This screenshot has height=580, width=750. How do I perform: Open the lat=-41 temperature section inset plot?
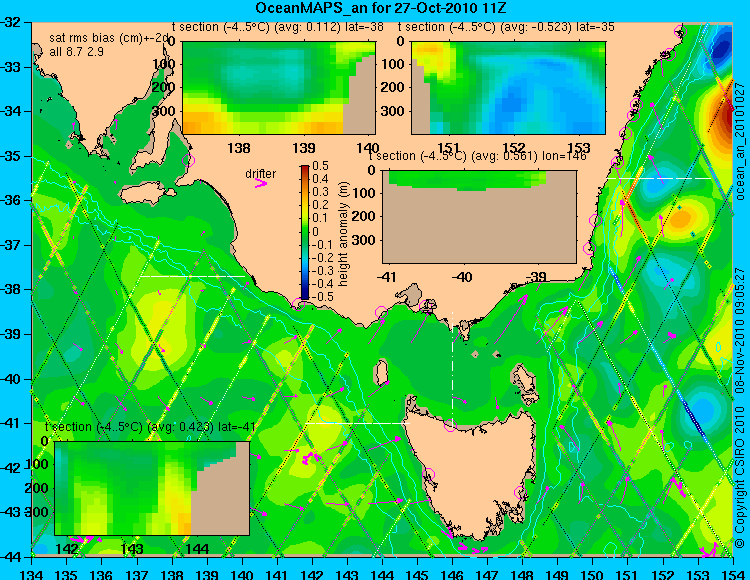152,488
